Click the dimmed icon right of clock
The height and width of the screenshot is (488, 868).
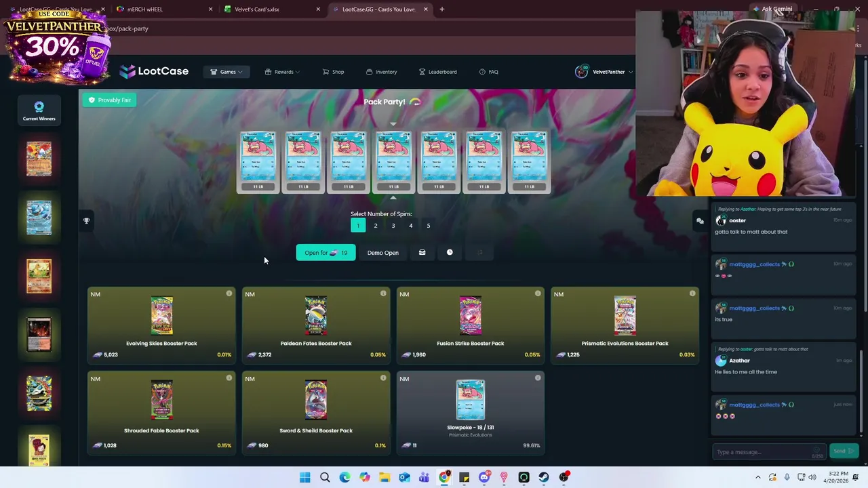[x=479, y=253]
